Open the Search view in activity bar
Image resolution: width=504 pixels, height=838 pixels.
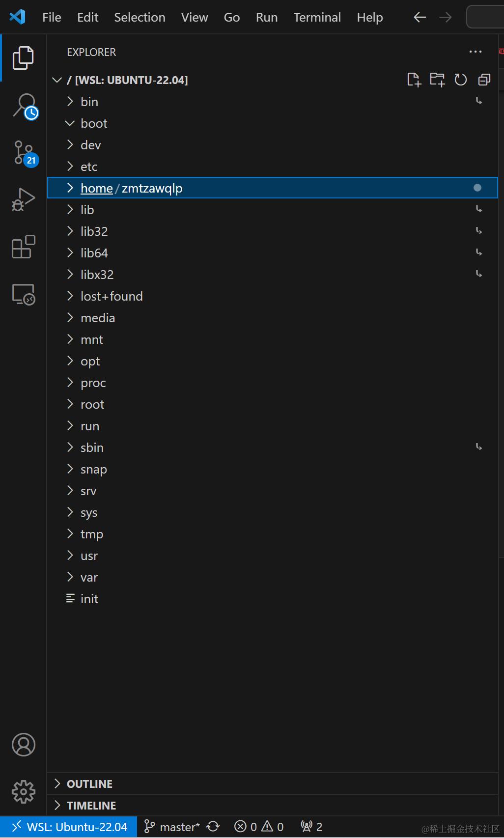[24, 106]
